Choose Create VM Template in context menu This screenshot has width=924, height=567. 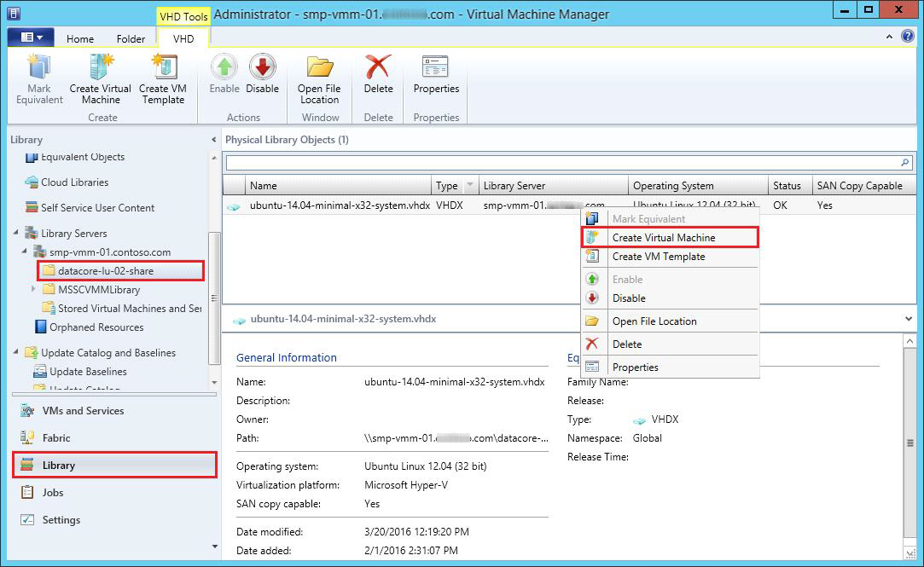(x=658, y=257)
